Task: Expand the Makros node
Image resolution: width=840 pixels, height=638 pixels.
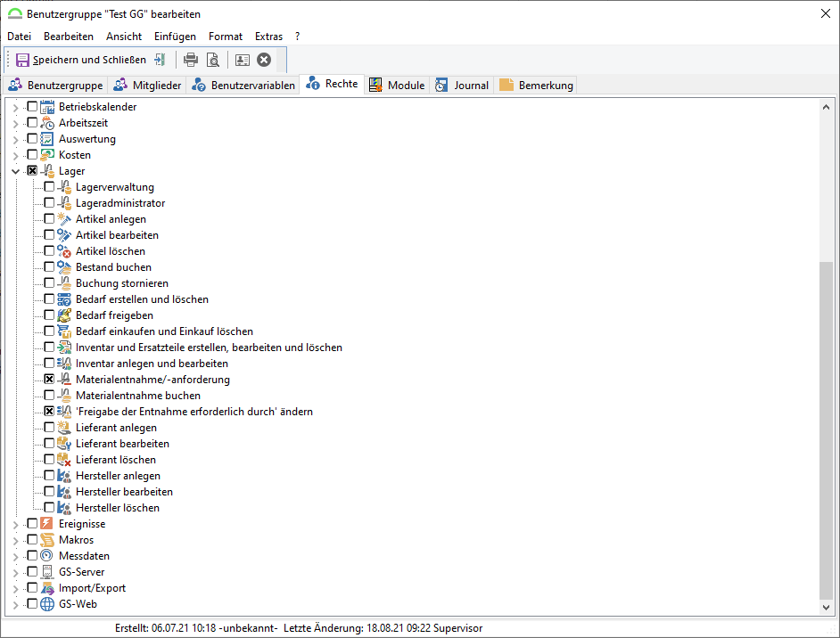Action: click(x=15, y=541)
